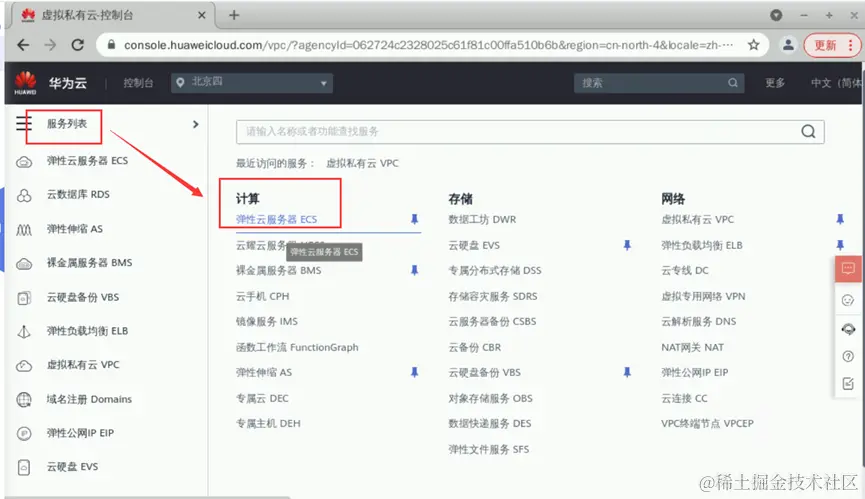Click the magnifier icon in service search box
This screenshot has width=865, height=499.
click(x=808, y=131)
